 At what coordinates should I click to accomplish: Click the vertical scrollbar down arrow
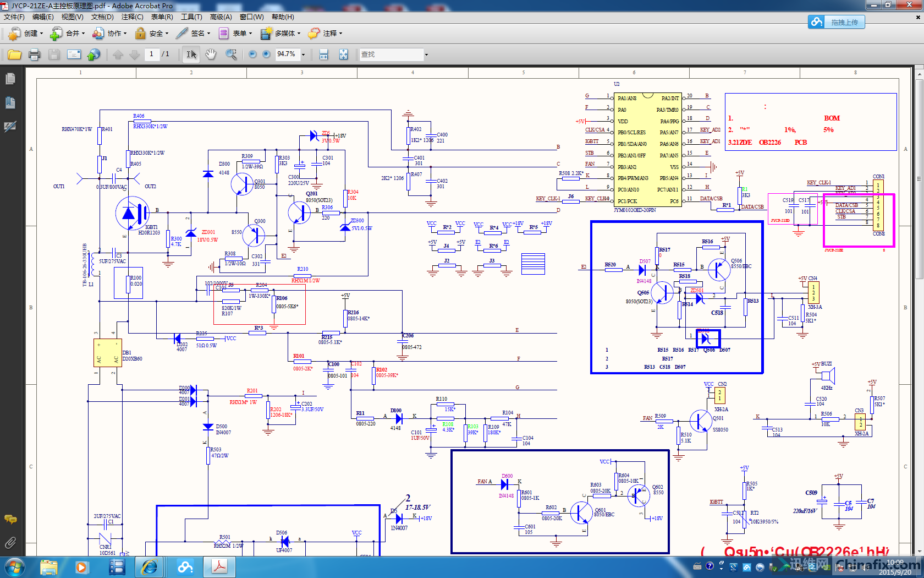[x=919, y=550]
